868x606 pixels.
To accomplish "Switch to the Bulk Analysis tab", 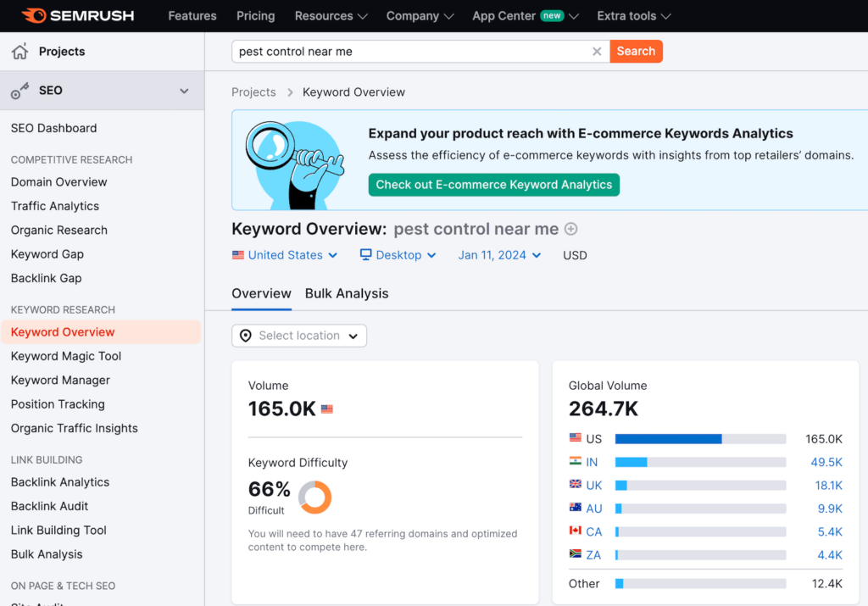I will 347,294.
